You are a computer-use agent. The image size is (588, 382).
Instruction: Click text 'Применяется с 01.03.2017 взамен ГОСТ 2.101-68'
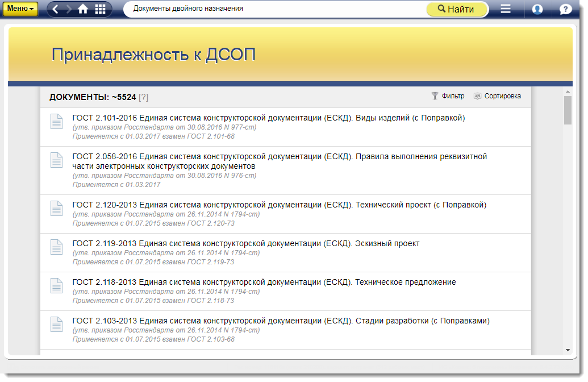tap(153, 136)
